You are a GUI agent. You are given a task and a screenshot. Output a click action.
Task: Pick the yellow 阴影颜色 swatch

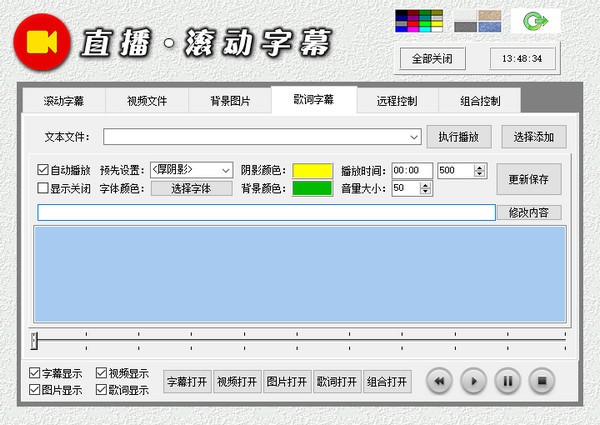click(312, 170)
